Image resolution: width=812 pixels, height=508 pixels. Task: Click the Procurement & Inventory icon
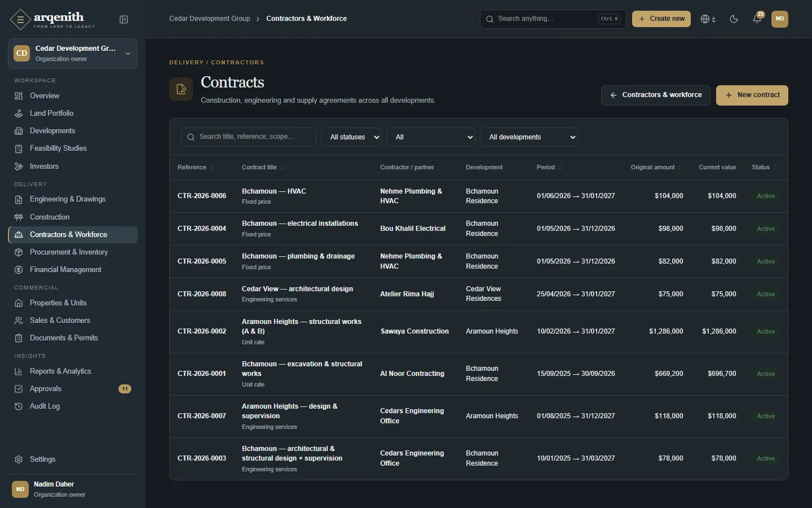(x=19, y=252)
